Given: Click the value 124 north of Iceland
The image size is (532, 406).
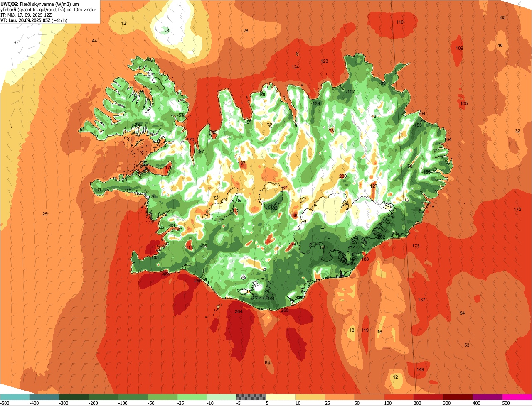Looking at the screenshot, I should 295,67.
